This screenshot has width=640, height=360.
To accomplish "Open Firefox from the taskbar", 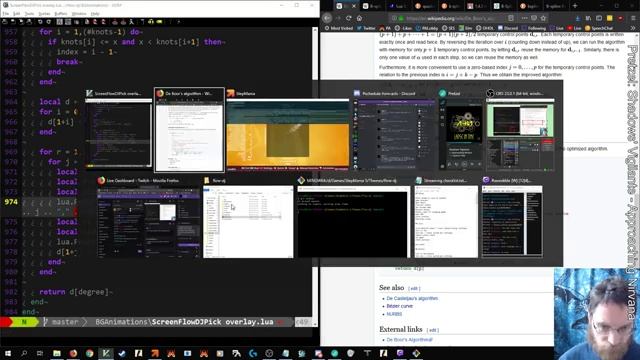I will [x=73, y=353].
